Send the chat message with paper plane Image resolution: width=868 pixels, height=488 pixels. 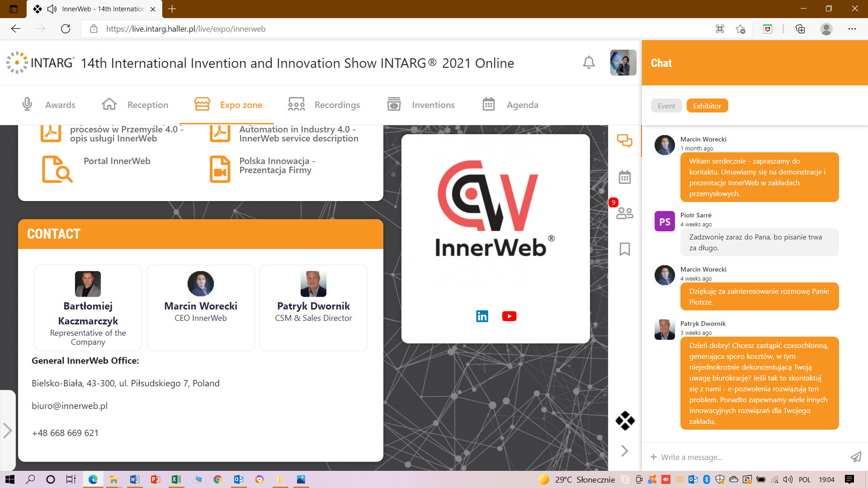856,457
